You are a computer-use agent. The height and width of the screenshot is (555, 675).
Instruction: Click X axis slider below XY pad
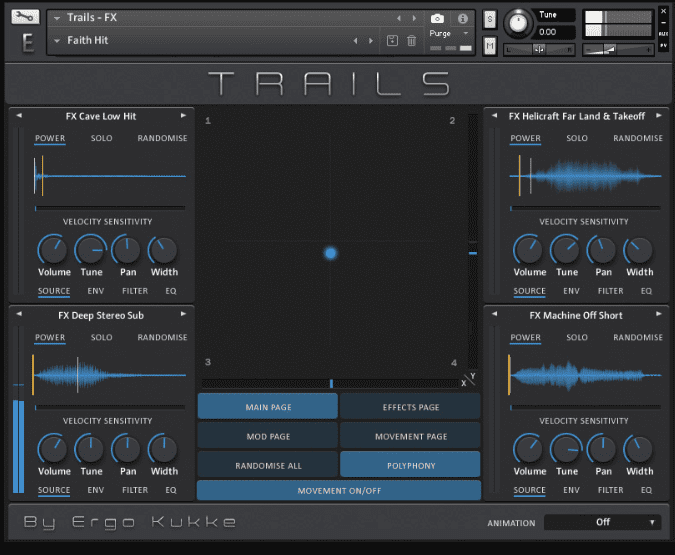pyautogui.click(x=330, y=383)
